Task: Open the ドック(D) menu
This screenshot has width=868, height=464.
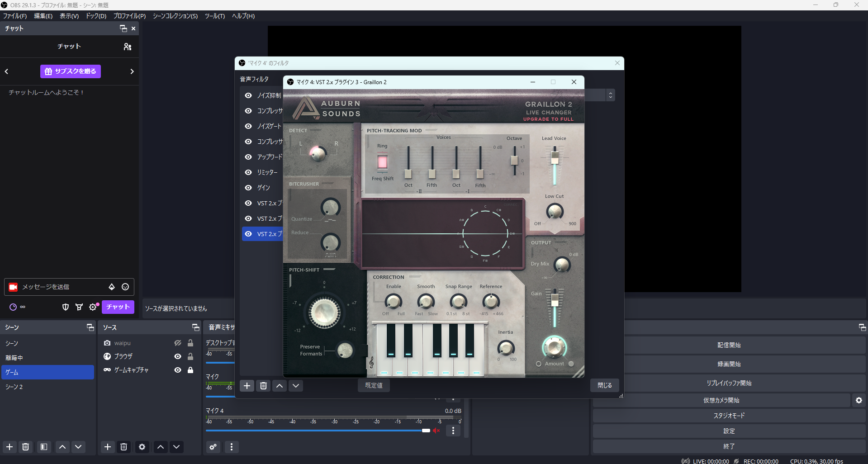Action: click(96, 16)
